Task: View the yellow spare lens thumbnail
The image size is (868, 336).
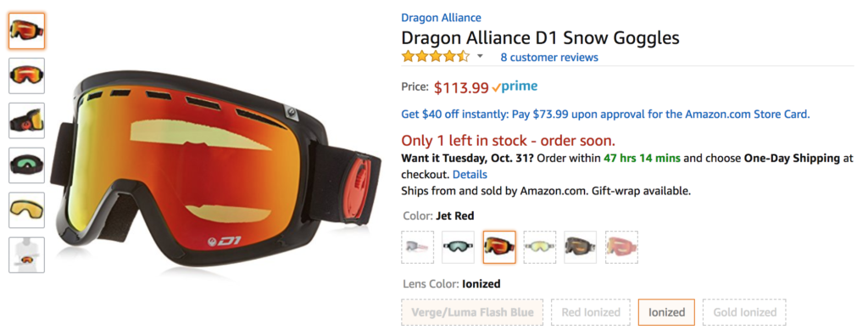Action: coord(26,210)
